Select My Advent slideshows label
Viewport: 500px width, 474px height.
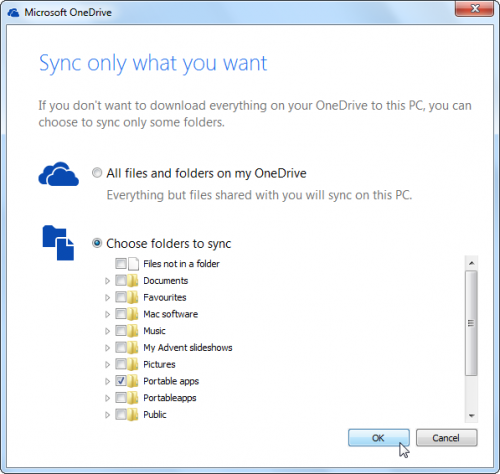click(188, 348)
